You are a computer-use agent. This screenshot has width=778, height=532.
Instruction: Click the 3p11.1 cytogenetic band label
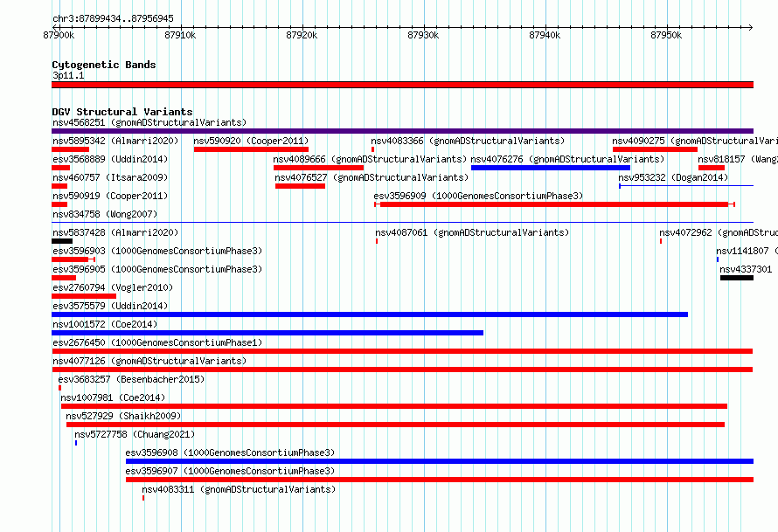pos(68,75)
